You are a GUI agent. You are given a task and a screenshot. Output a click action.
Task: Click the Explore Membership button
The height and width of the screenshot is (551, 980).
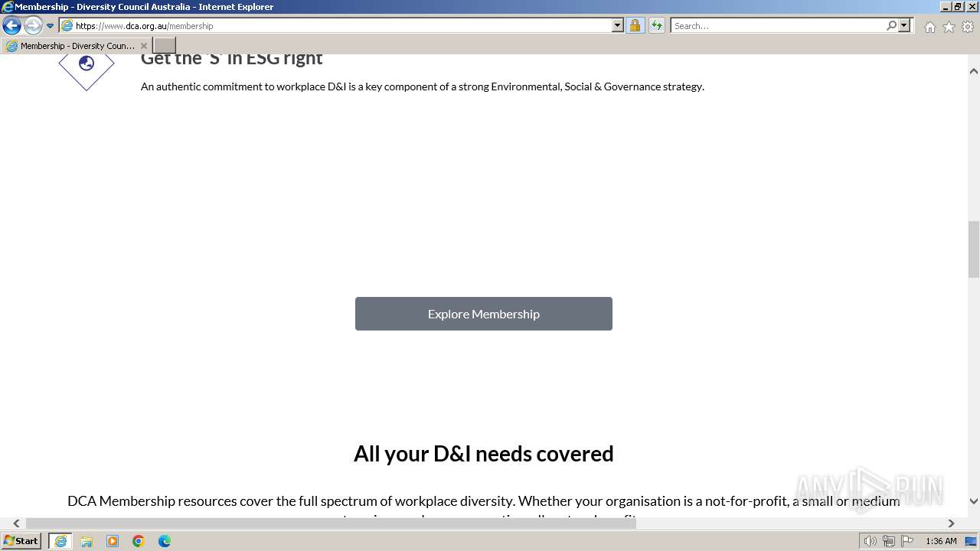[x=484, y=314]
